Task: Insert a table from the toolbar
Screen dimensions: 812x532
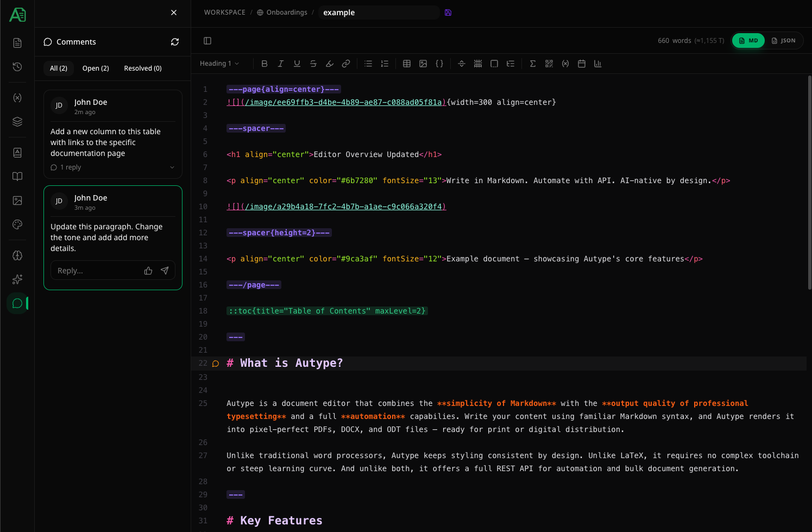Action: [x=406, y=64]
